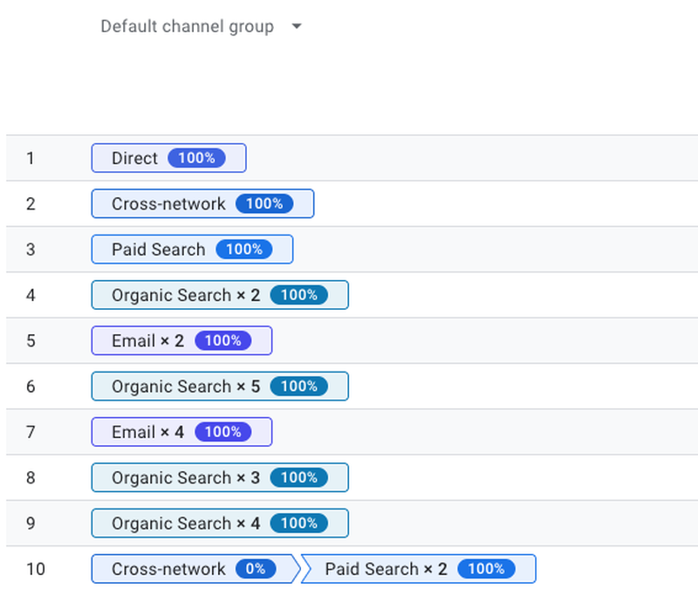Click the 100% badge on Organic Search × 3
The width and height of the screenshot is (698, 616).
pos(299,477)
